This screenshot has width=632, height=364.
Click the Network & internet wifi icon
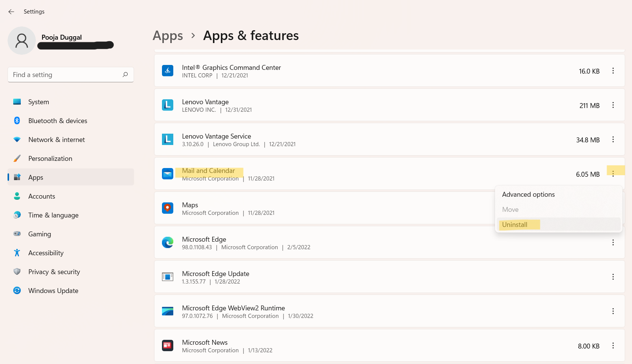(17, 139)
